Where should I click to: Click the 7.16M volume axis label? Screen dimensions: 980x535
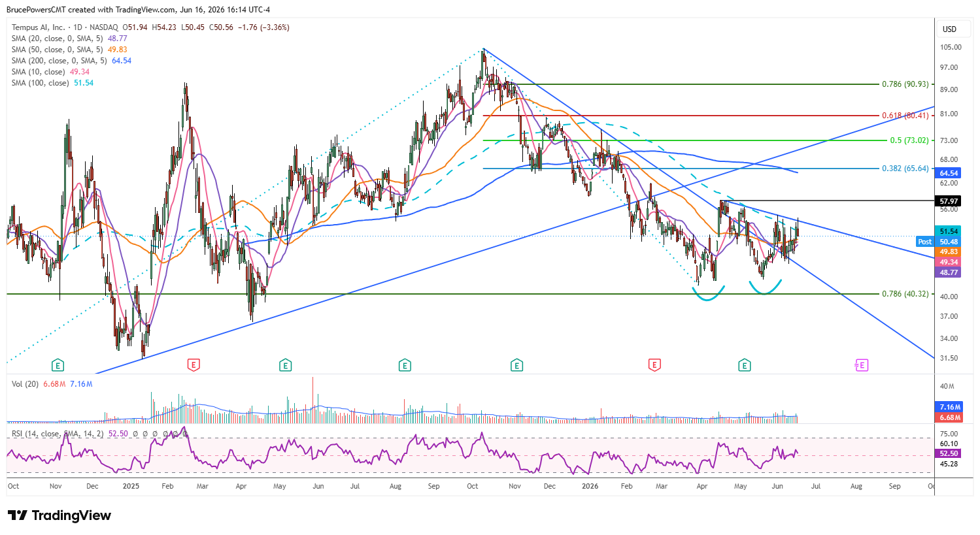click(950, 407)
